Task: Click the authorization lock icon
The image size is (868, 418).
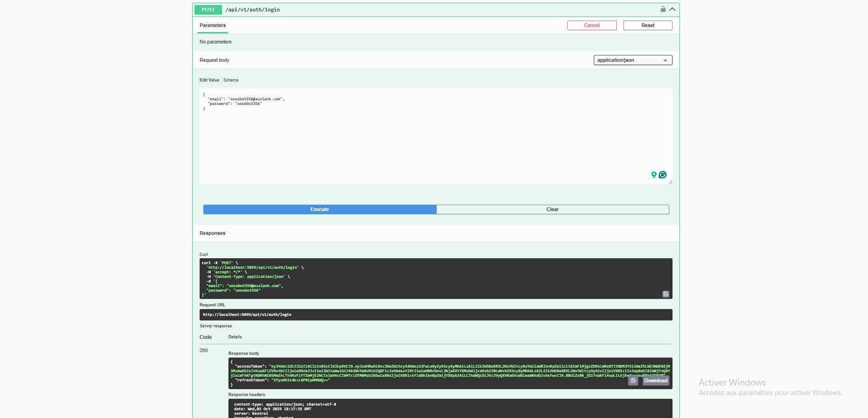Action: pyautogui.click(x=662, y=9)
